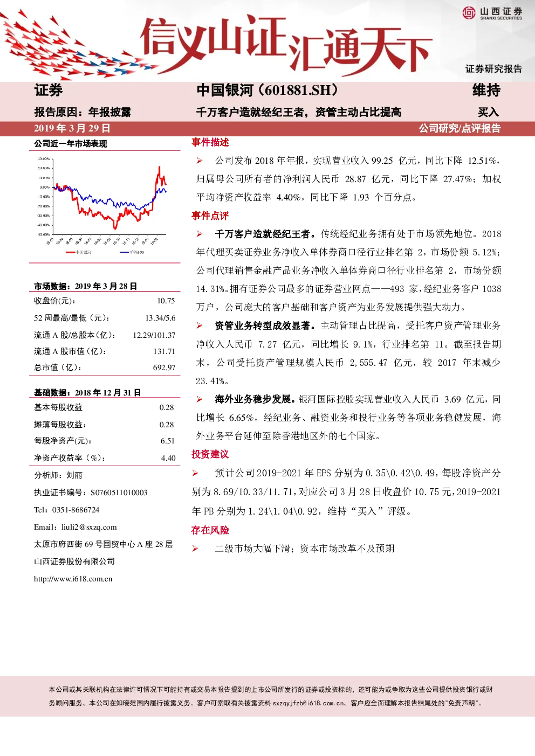The width and height of the screenshot is (535, 756).
Task: Click the 存在风险 section heading
Action: click(x=210, y=530)
